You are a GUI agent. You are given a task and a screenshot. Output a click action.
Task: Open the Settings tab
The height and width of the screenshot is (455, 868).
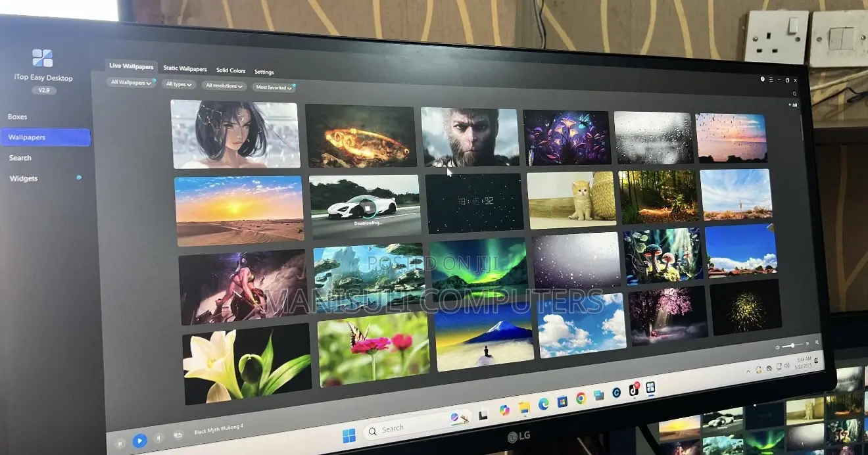(264, 72)
